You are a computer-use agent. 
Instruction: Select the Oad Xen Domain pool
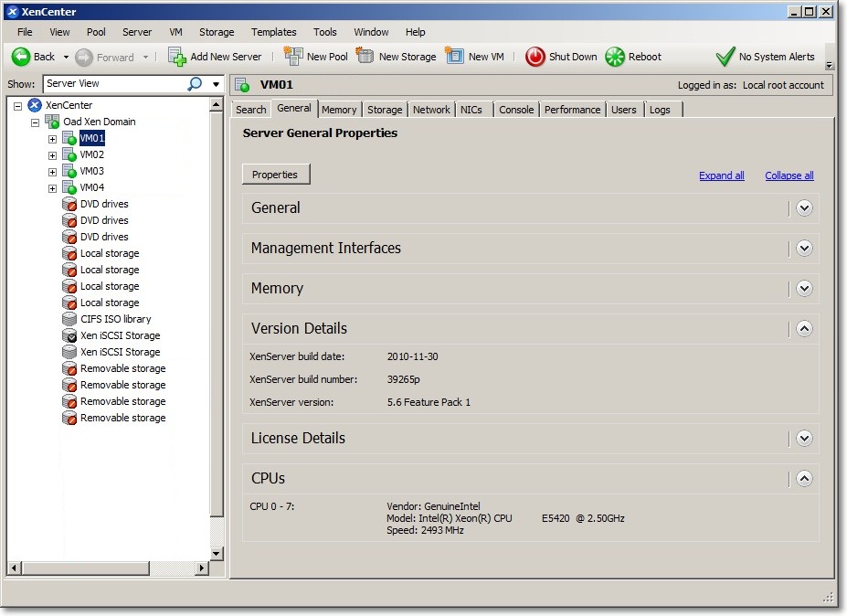click(x=100, y=122)
